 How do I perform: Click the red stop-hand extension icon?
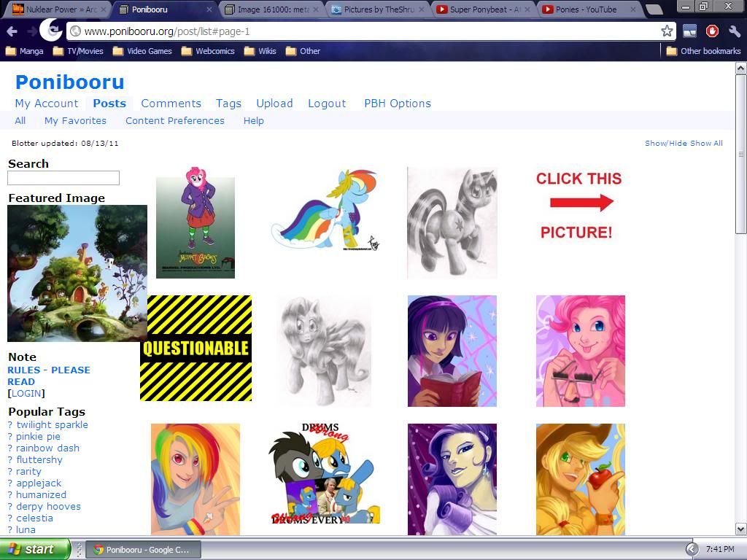pos(712,31)
